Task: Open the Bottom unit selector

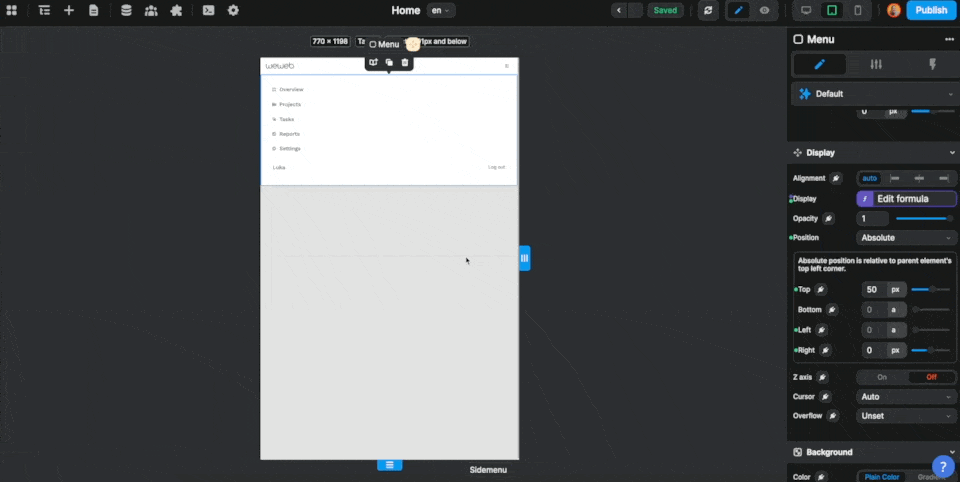Action: [894, 310]
